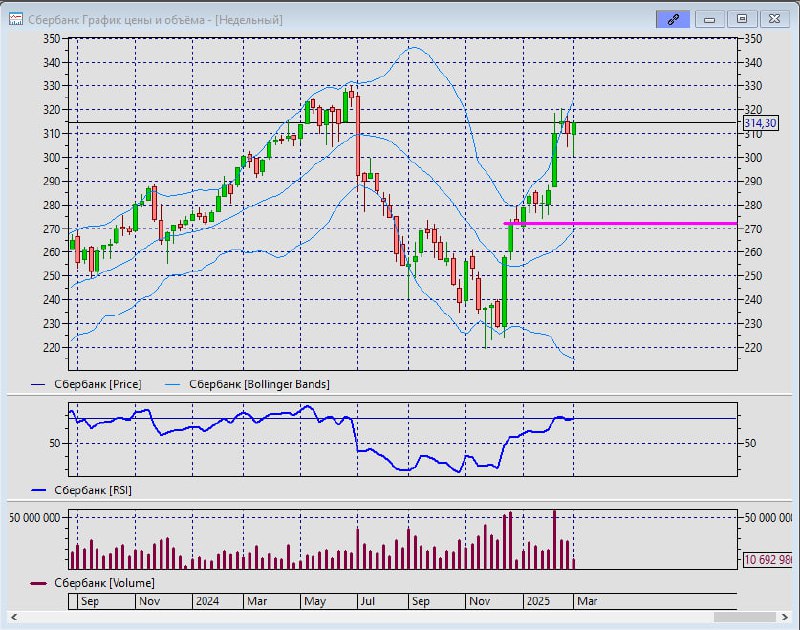Click the 220 label on right price axis

(754, 347)
